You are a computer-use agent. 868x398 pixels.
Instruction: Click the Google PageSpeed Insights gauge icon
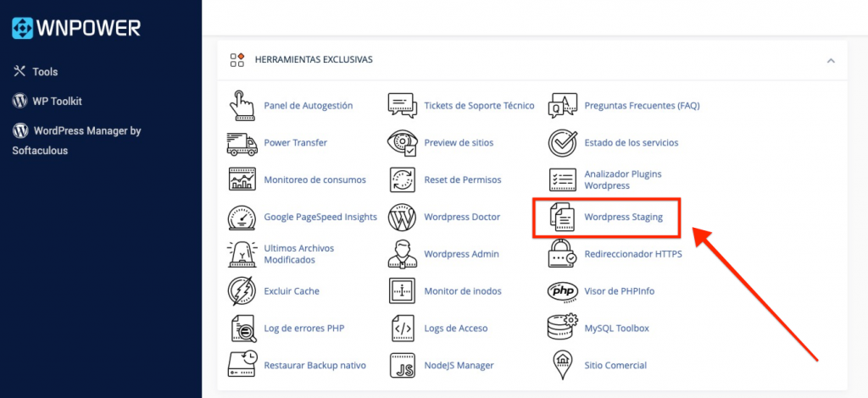(242, 218)
